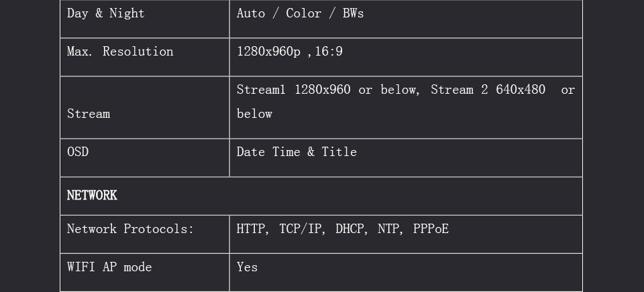Select the "Date Time & Title" value
The height and width of the screenshot is (292, 644).
(x=297, y=152)
